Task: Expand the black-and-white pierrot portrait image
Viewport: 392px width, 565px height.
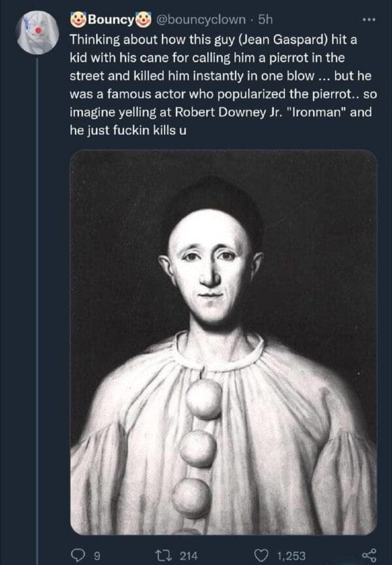Action: coord(223,341)
